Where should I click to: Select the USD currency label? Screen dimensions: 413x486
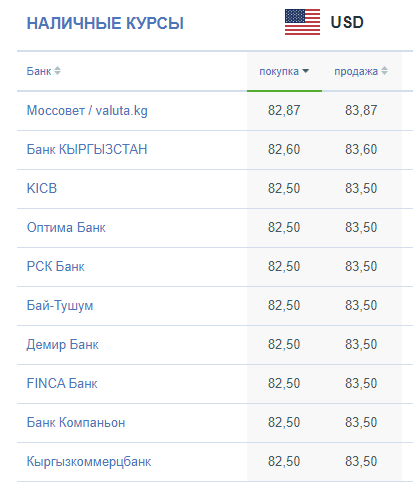pos(347,22)
